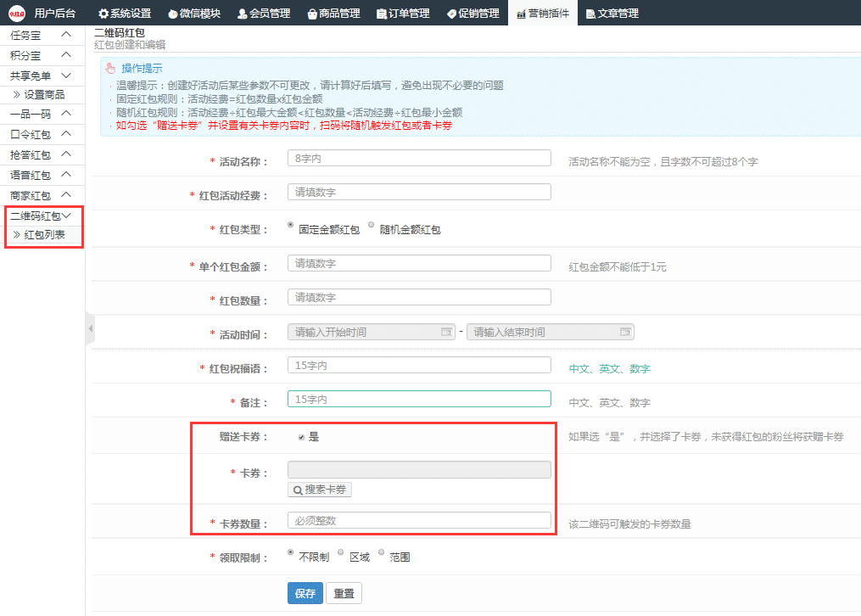Open 微信模块 from the top navigation
861x616 pixels.
tap(194, 14)
